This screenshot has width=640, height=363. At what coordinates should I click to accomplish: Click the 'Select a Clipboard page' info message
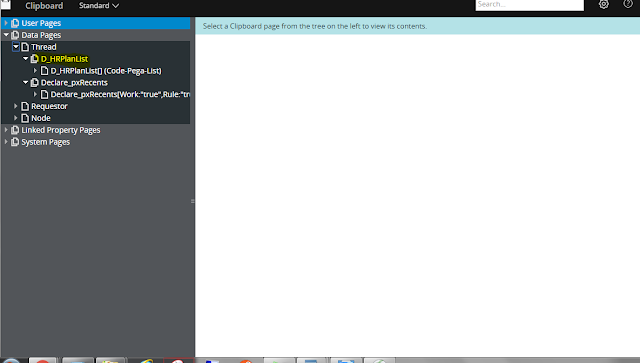click(x=315, y=26)
